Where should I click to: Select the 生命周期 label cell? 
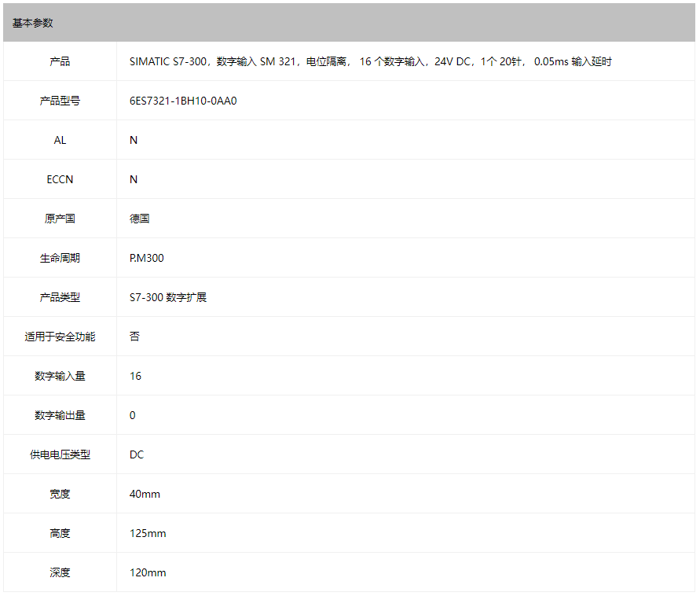pos(60,258)
